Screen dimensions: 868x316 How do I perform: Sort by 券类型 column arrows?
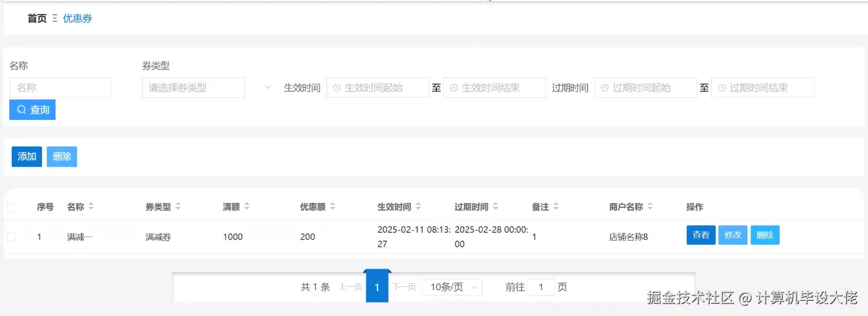pyautogui.click(x=178, y=207)
